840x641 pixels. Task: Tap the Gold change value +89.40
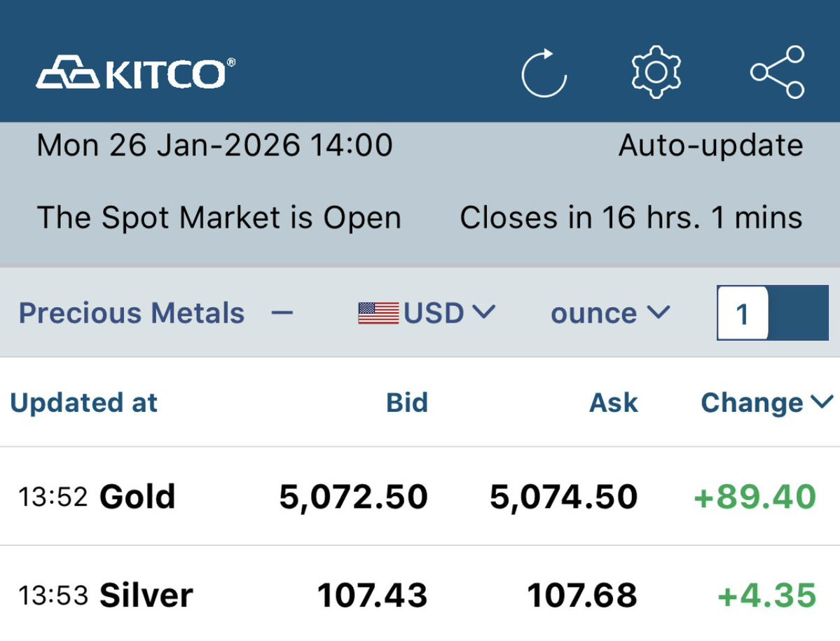coord(755,497)
